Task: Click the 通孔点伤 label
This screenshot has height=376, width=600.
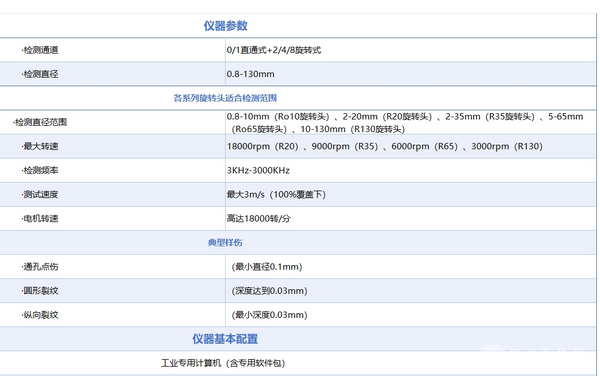Action: [40, 267]
